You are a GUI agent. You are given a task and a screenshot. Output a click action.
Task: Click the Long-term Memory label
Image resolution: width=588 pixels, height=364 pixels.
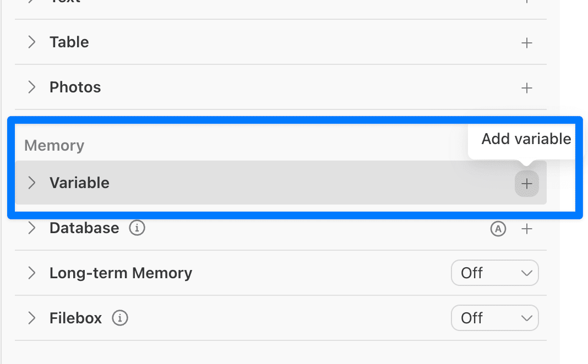click(x=121, y=273)
